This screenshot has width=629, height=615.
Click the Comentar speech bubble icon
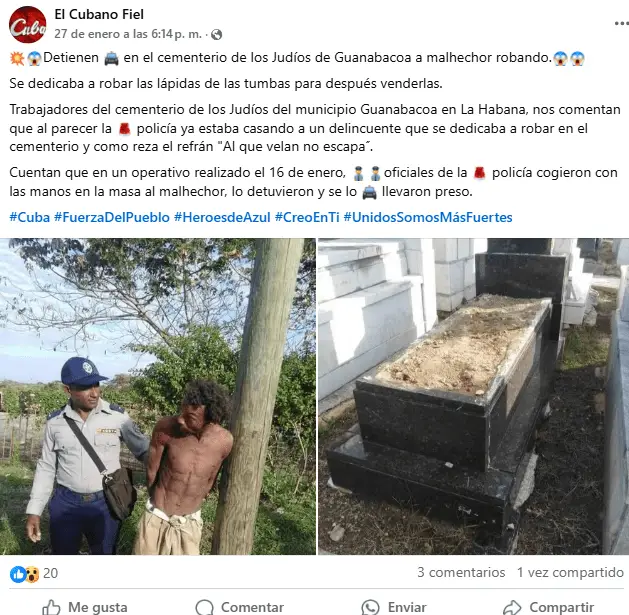pos(205,607)
